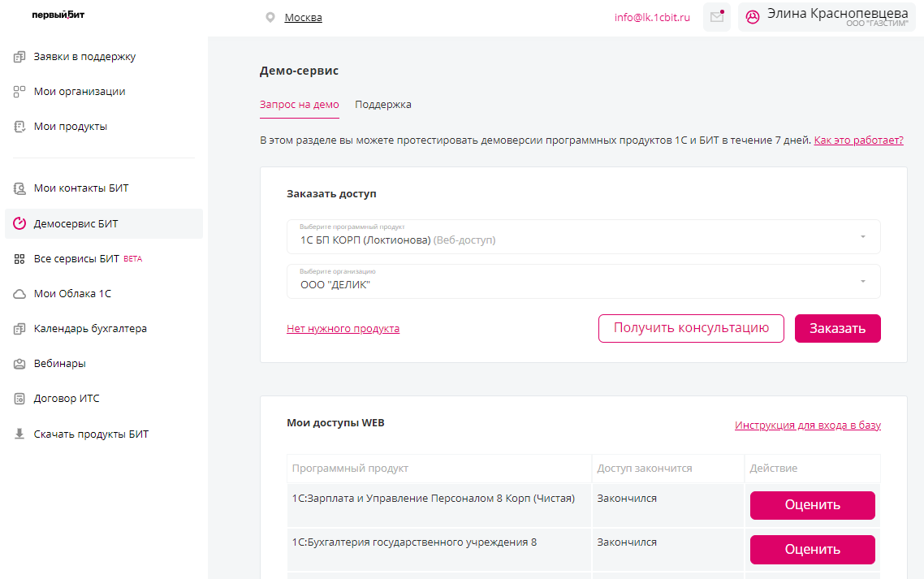Click the My organizations grid icon
924x579 pixels.
(x=19, y=92)
